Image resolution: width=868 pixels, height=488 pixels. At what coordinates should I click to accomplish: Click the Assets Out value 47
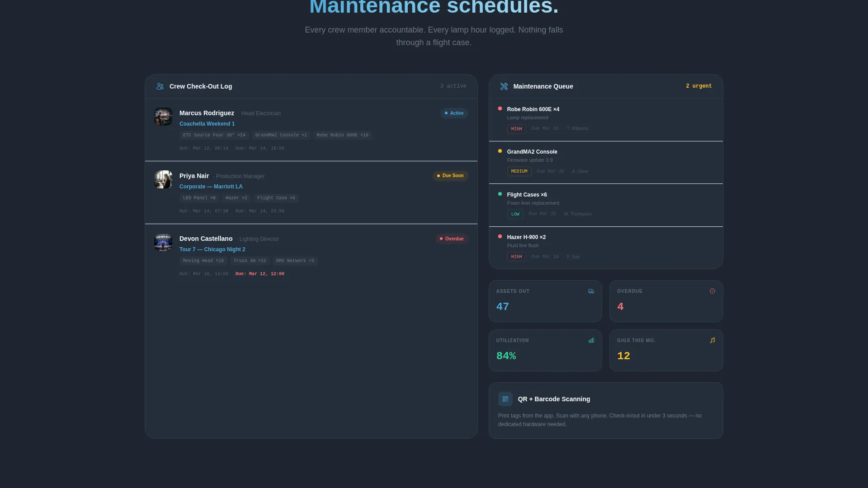click(503, 307)
